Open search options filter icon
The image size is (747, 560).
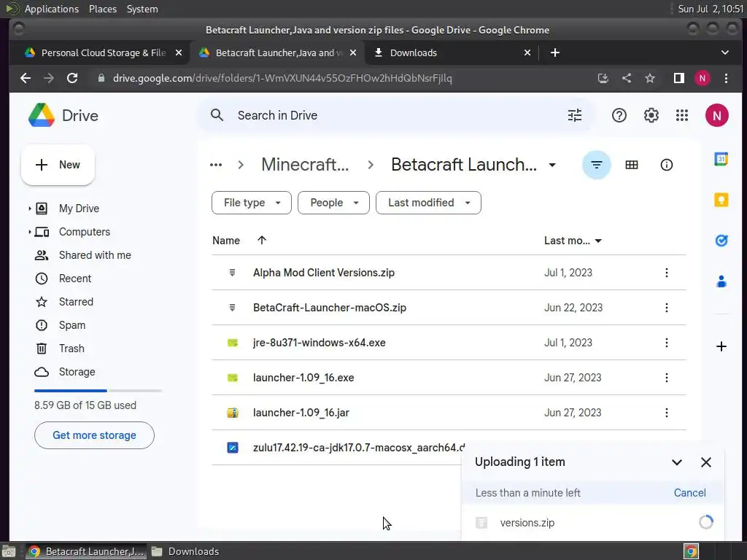(575, 115)
